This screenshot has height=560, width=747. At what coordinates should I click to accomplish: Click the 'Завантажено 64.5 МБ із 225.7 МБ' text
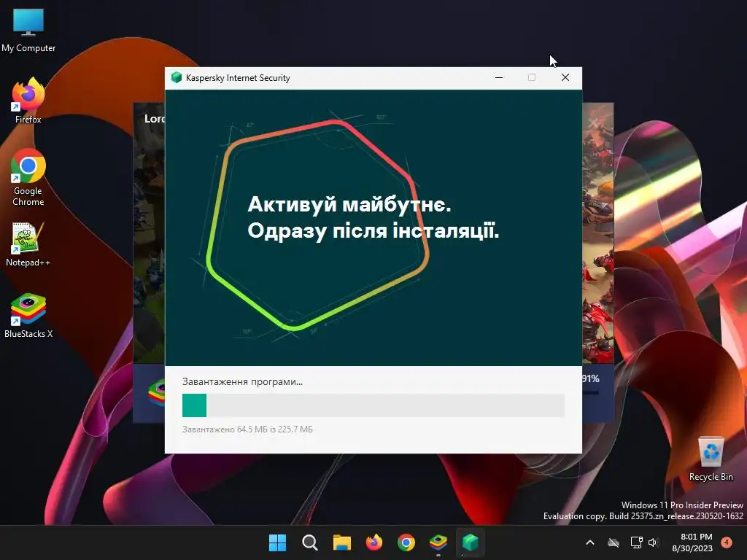point(248,429)
